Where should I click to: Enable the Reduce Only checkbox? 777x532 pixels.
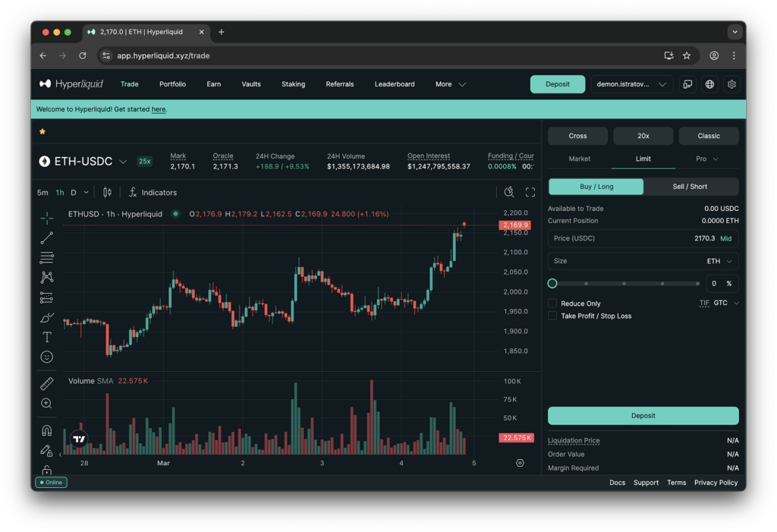pos(552,303)
